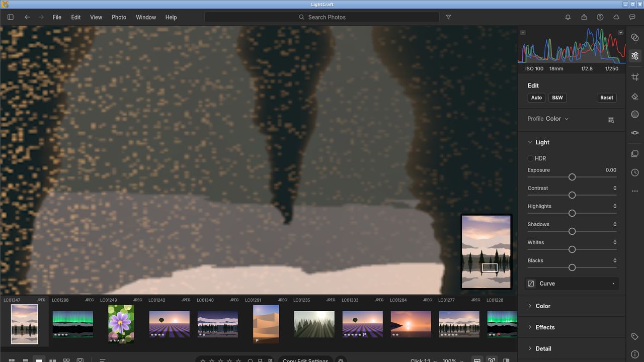Image resolution: width=644 pixels, height=362 pixels.
Task: Click the Exposure slider handle
Action: [572, 177]
